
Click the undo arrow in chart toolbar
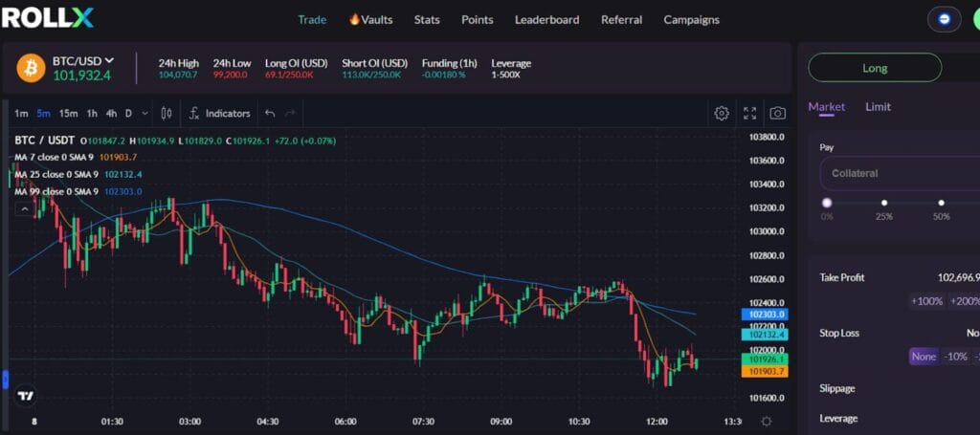click(270, 113)
